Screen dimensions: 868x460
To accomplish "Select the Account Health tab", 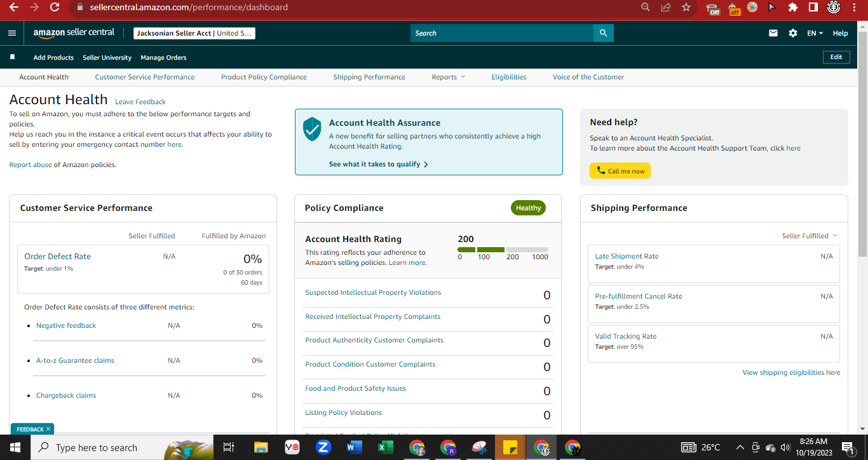I will [x=44, y=77].
